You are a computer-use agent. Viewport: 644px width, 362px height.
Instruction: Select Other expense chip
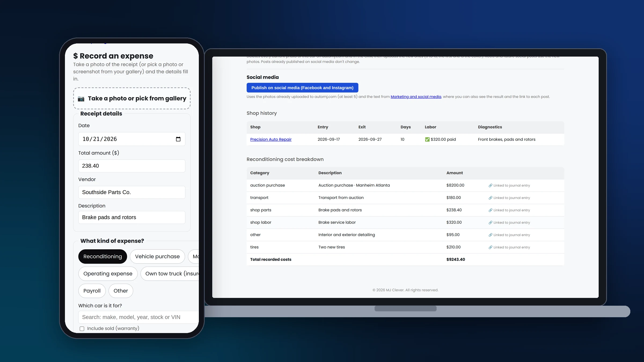121,291
